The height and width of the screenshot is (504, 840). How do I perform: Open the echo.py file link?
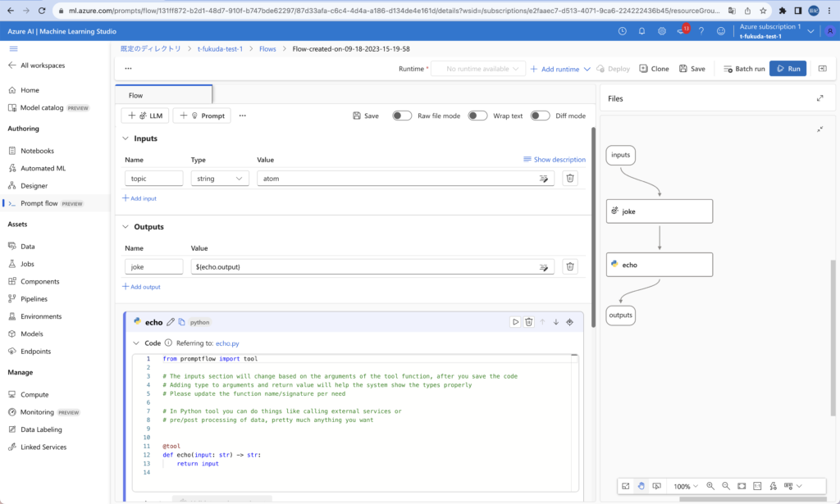(x=227, y=343)
